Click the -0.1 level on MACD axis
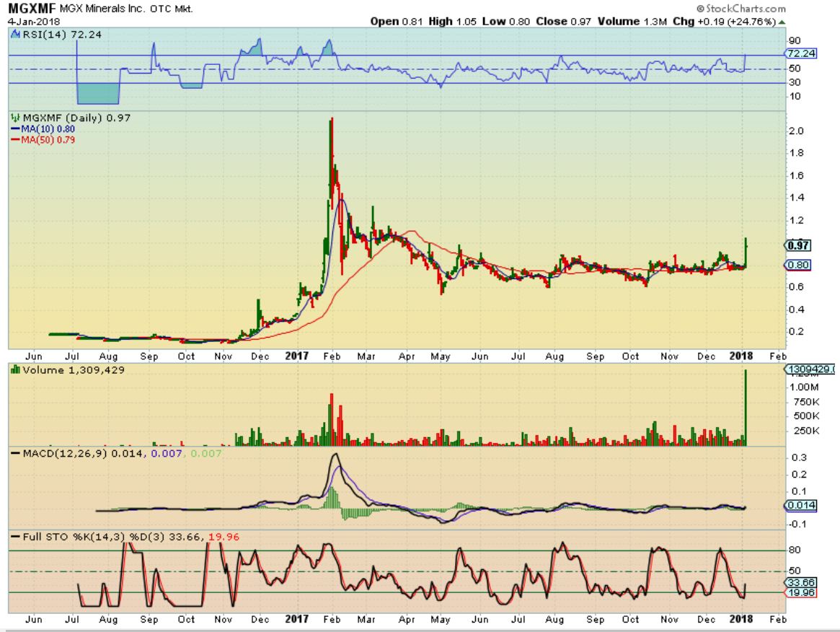 [797, 525]
